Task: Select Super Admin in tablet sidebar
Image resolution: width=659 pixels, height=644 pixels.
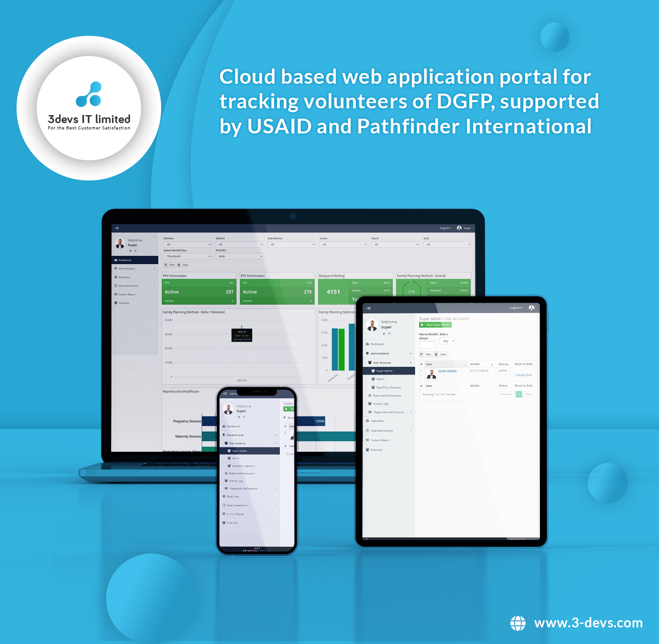Action: click(389, 371)
